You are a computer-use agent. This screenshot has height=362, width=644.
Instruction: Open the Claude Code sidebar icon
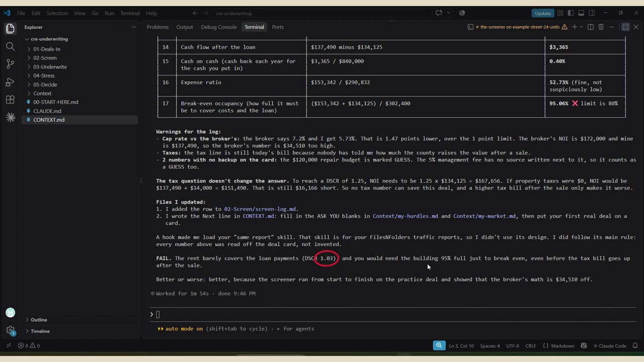point(10,118)
